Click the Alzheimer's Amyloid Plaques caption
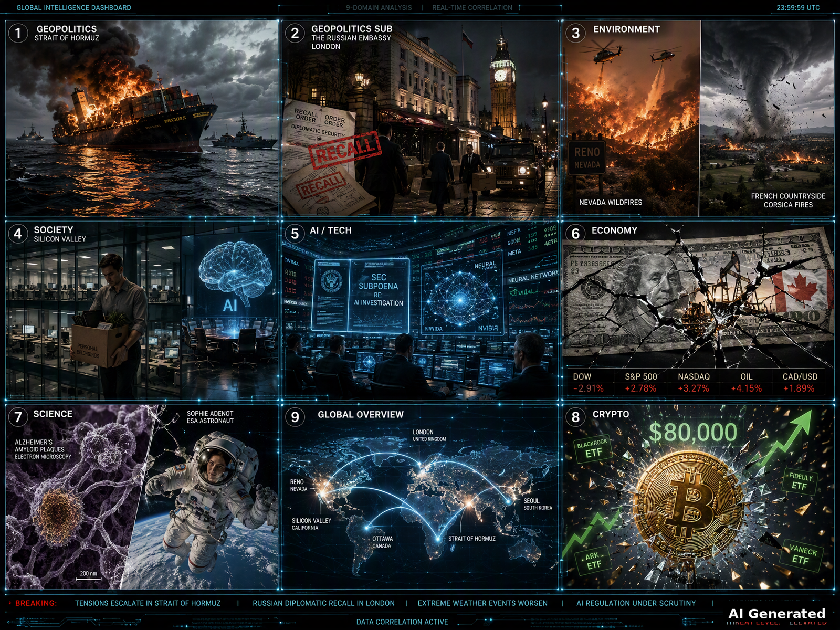Image resolution: width=840 pixels, height=630 pixels. tap(43, 449)
